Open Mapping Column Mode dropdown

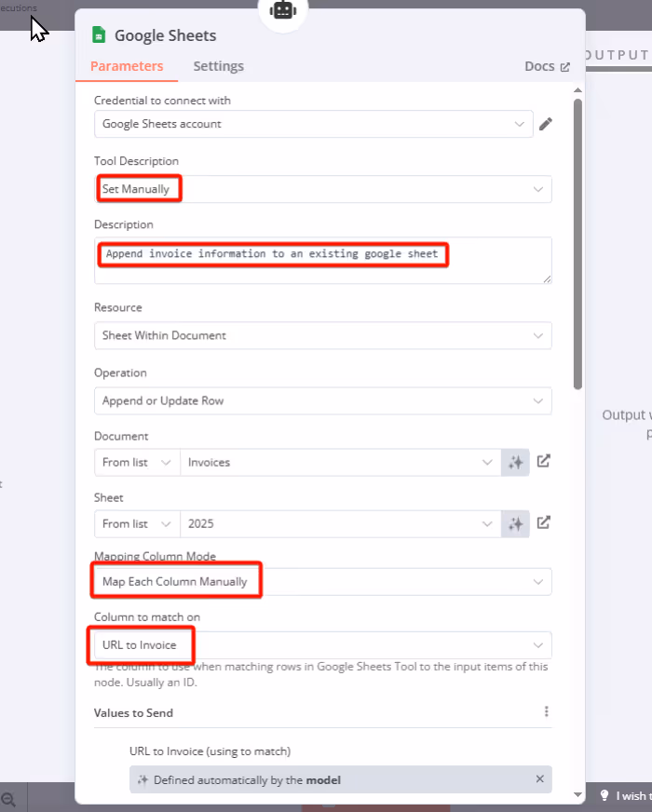[322, 582]
